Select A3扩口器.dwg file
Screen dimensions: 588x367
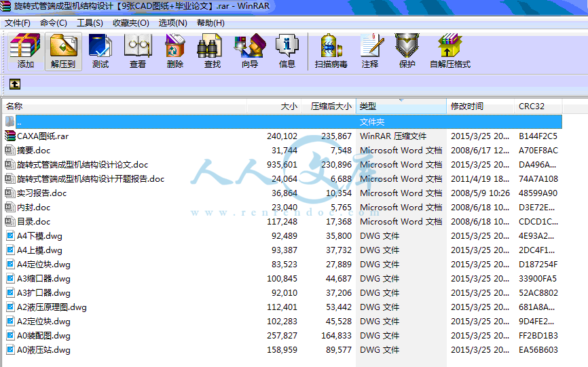[43, 292]
